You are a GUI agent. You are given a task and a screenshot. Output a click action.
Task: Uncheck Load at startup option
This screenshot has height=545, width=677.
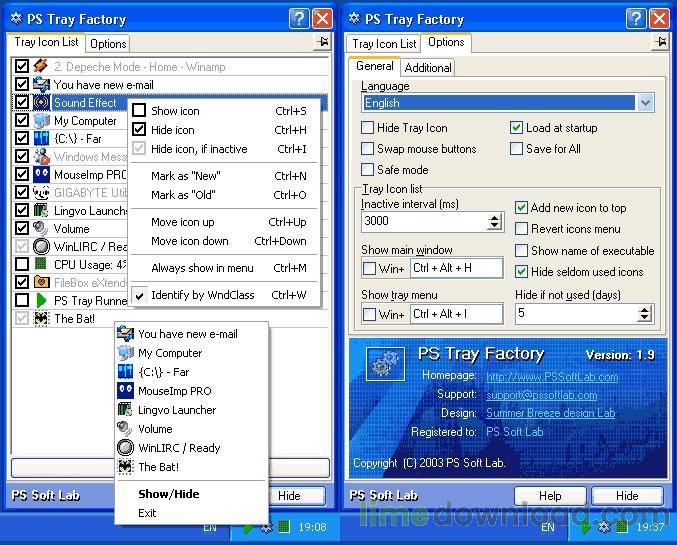(516, 128)
